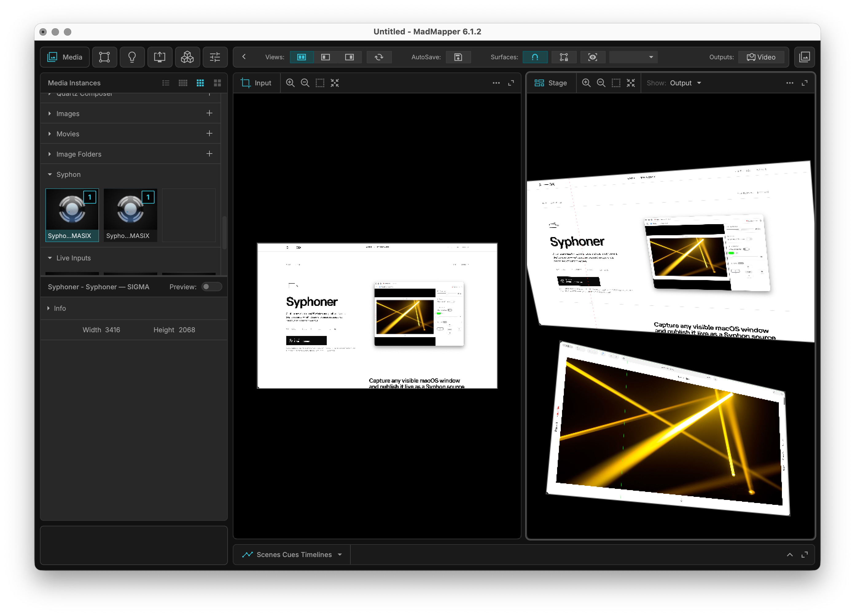
Task: Click Stage view fit selection icon
Action: click(616, 83)
